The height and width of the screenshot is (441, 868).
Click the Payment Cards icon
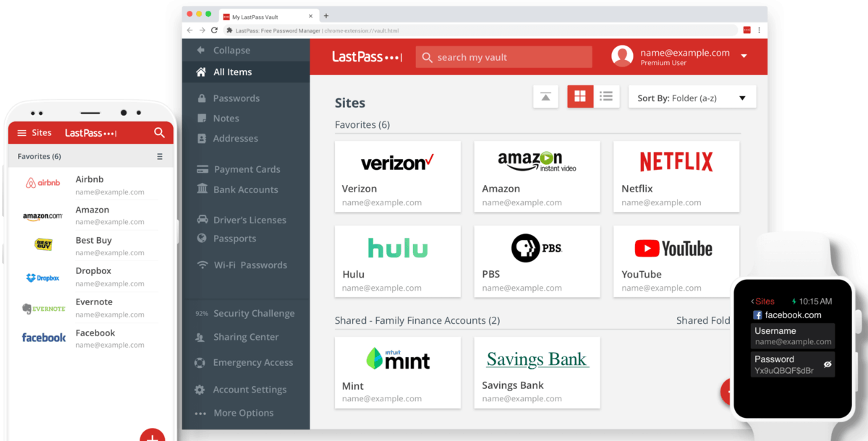(x=202, y=169)
